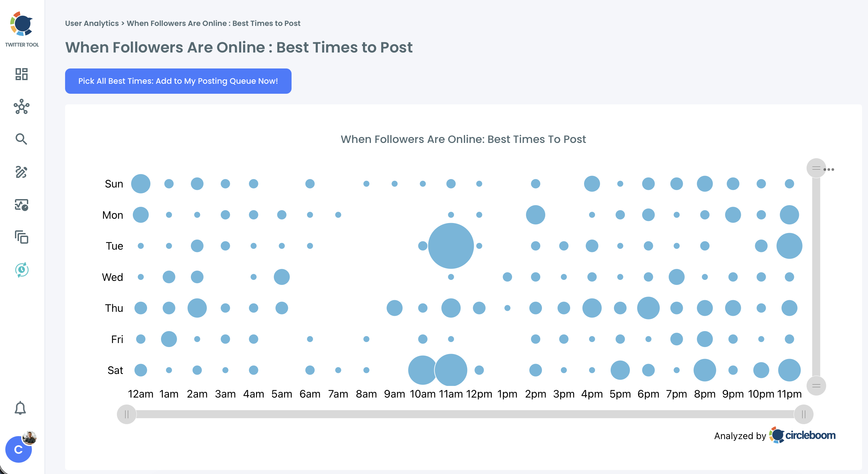Click the Thu row label
This screenshot has height=474, width=868.
pos(114,308)
